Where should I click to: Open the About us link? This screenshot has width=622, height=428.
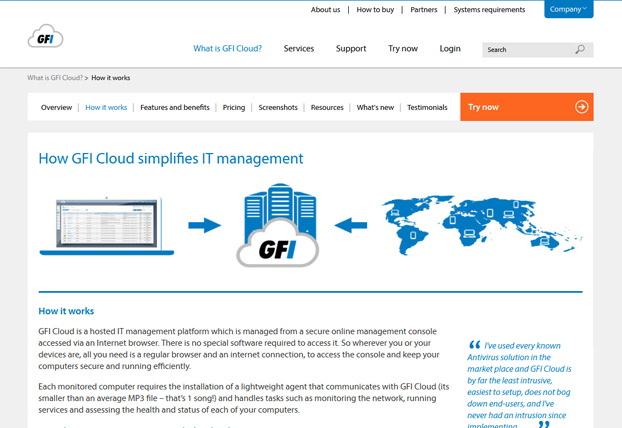[x=325, y=10]
